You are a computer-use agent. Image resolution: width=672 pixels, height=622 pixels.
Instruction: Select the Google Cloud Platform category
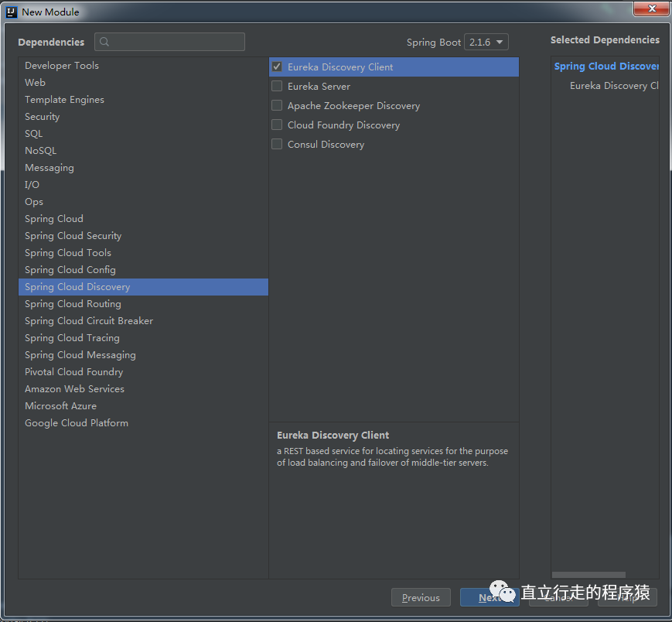pos(143,422)
